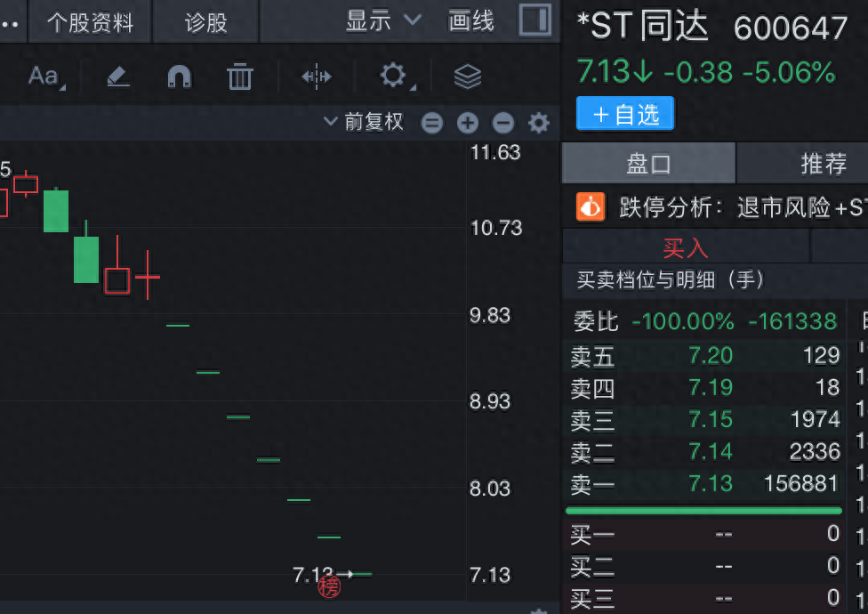
Task: Click the zoom-in plus circle button
Action: pyautogui.click(x=468, y=123)
